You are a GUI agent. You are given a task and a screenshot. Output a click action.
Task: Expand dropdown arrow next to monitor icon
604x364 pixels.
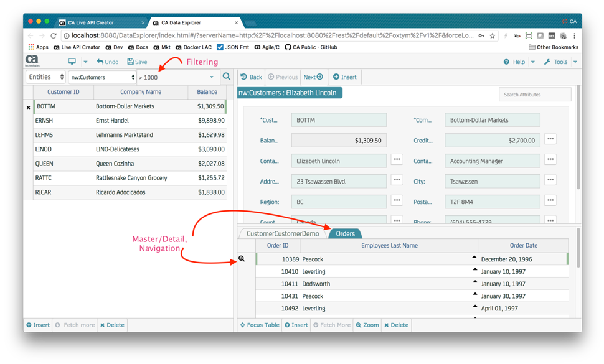85,62
